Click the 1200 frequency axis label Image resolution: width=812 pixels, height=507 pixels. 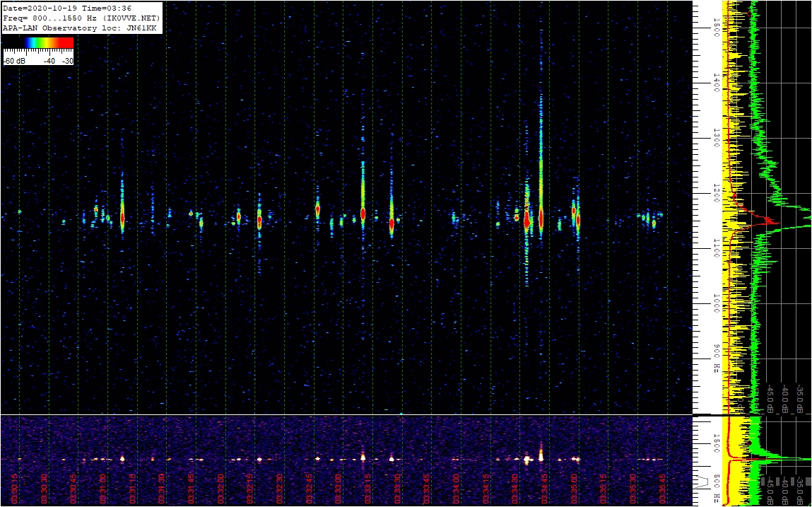click(717, 192)
